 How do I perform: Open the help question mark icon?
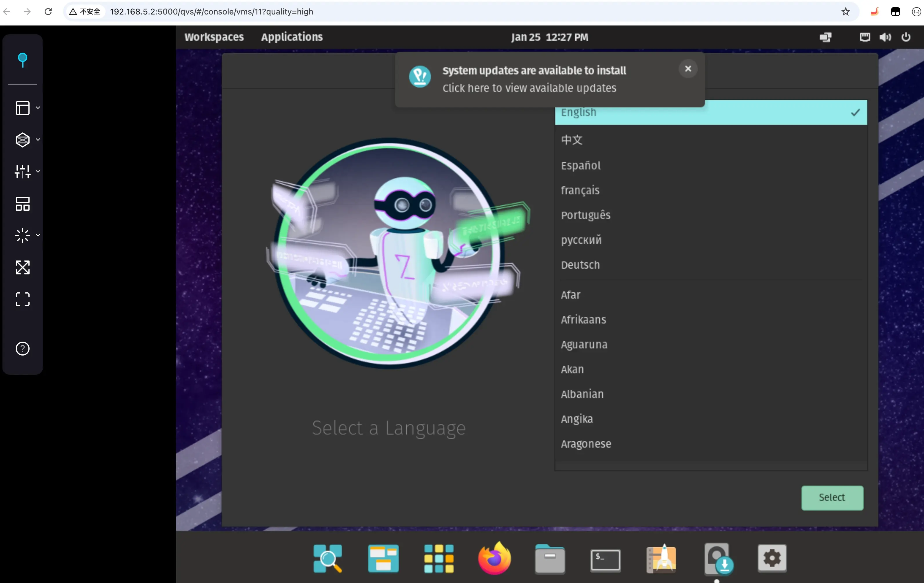tap(22, 349)
